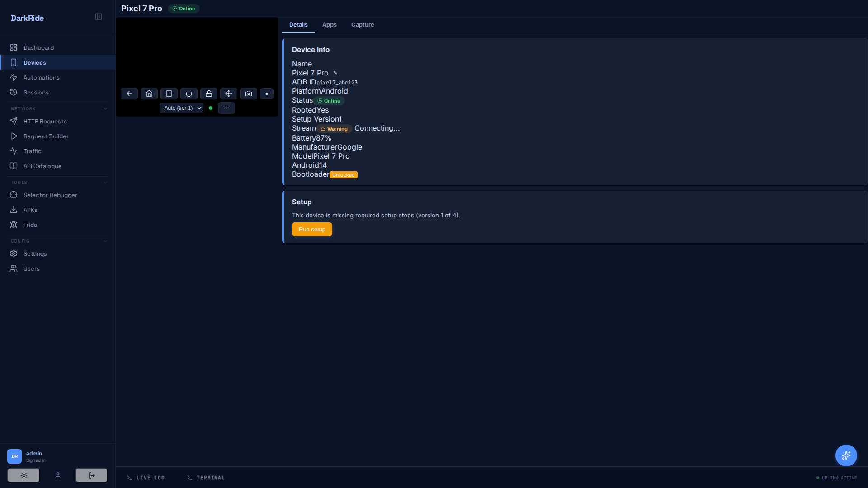868x488 pixels.
Task: Toggle device power button
Action: (x=189, y=94)
